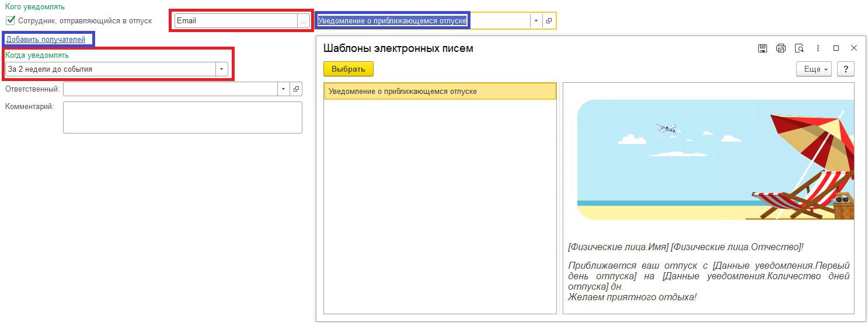Viewport: 868px width, 323px height.
Task: Click into the Комментарий text area
Action: (x=183, y=118)
